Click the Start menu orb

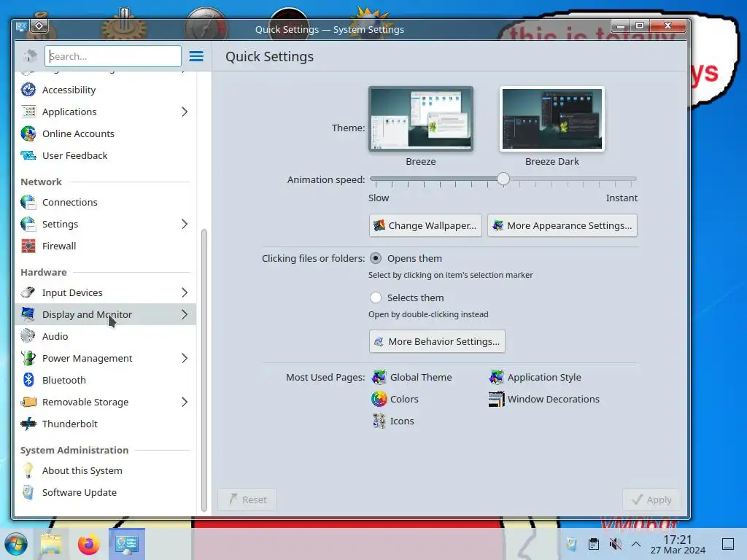16,544
